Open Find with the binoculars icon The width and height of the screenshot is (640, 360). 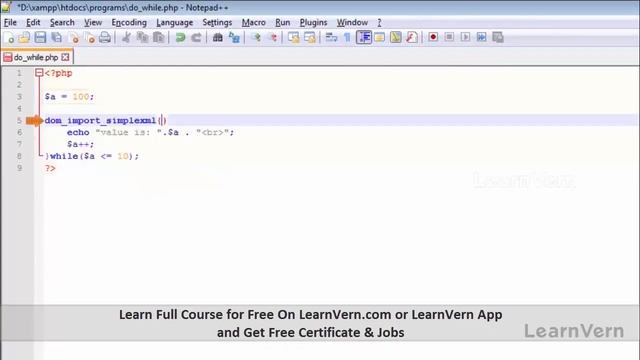218,38
